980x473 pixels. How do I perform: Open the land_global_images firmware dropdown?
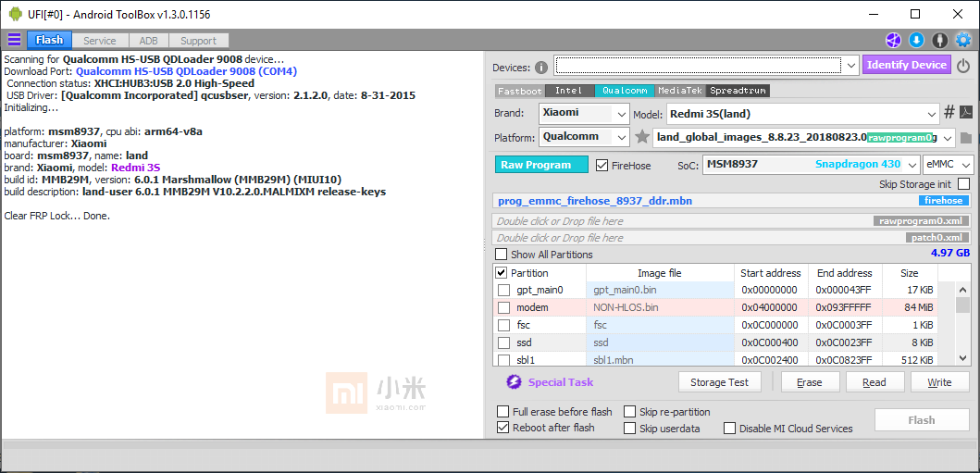click(947, 138)
